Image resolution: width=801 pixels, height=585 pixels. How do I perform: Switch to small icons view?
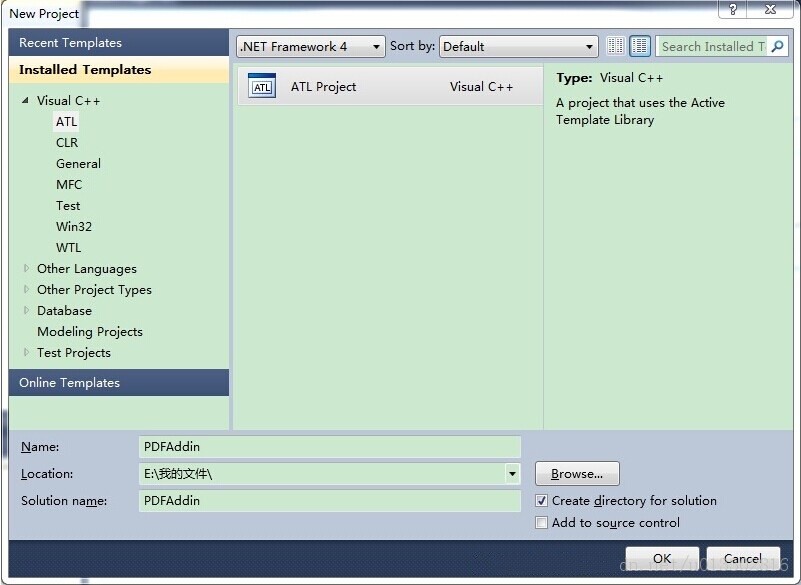point(616,46)
